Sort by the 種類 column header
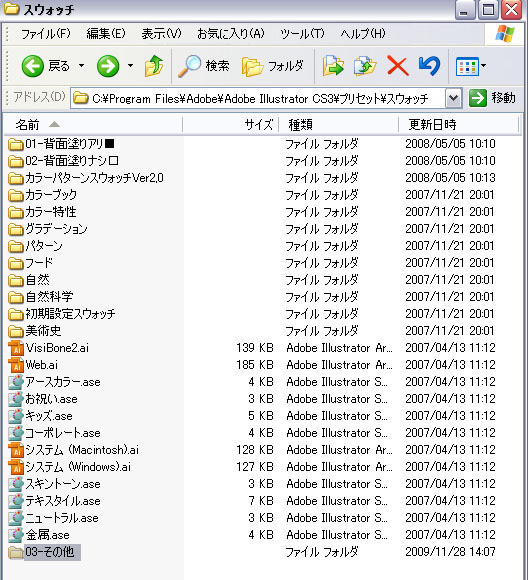This screenshot has height=580, width=528. (339, 125)
